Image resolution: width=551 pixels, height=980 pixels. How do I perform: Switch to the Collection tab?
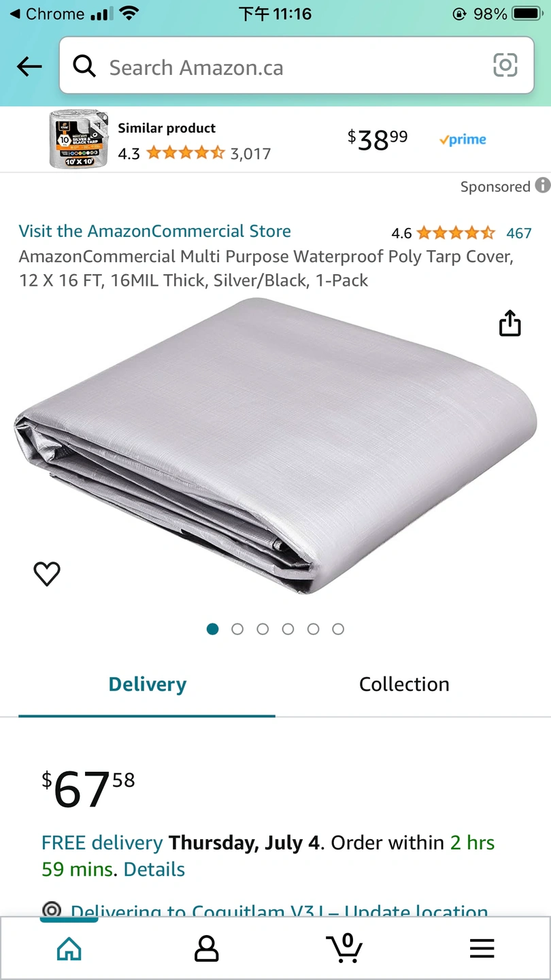point(404,684)
